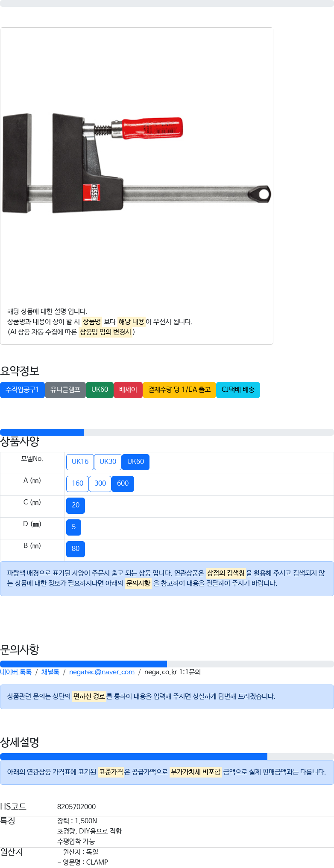
Task: Open the 네이버 톡톡 inquiry link
Action: 16,672
